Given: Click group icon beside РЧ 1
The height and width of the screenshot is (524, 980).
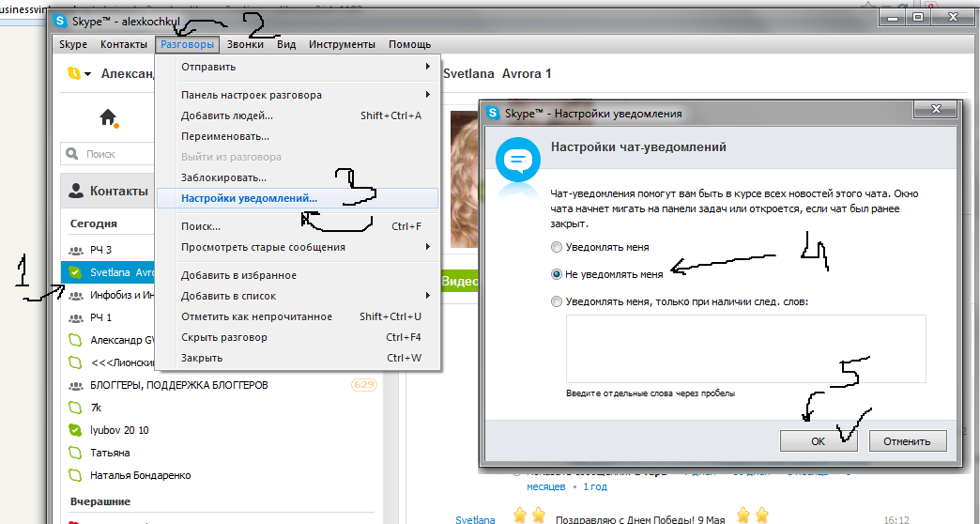Looking at the screenshot, I should click(x=76, y=318).
